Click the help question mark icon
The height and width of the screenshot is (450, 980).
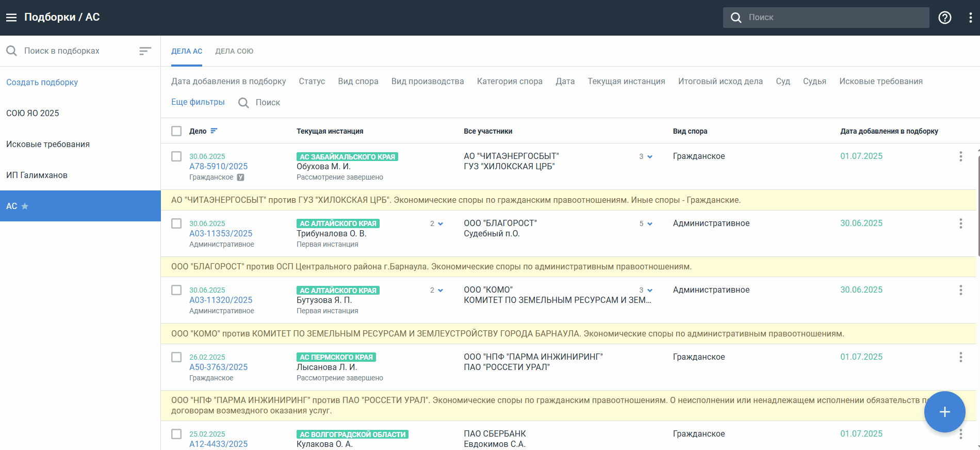944,18
